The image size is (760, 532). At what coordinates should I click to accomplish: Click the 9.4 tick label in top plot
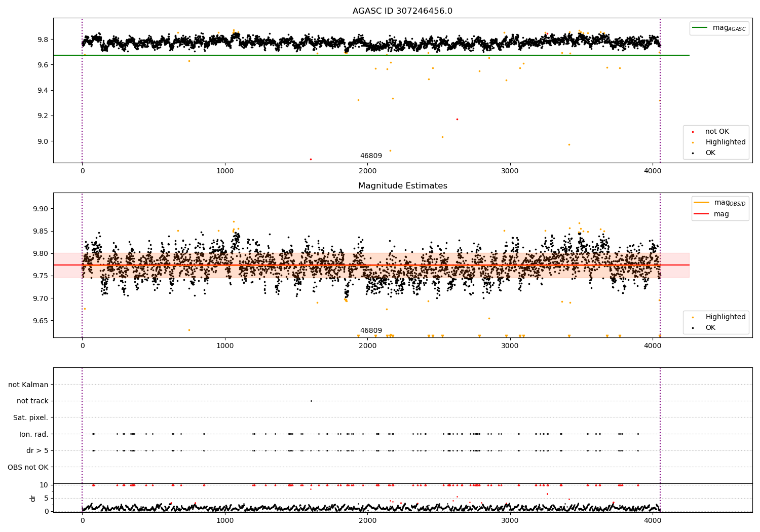click(43, 91)
